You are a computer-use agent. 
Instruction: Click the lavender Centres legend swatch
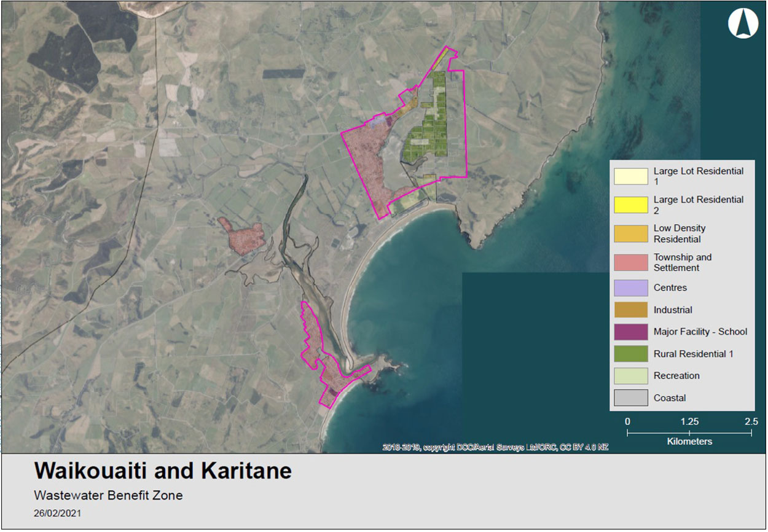coord(631,288)
